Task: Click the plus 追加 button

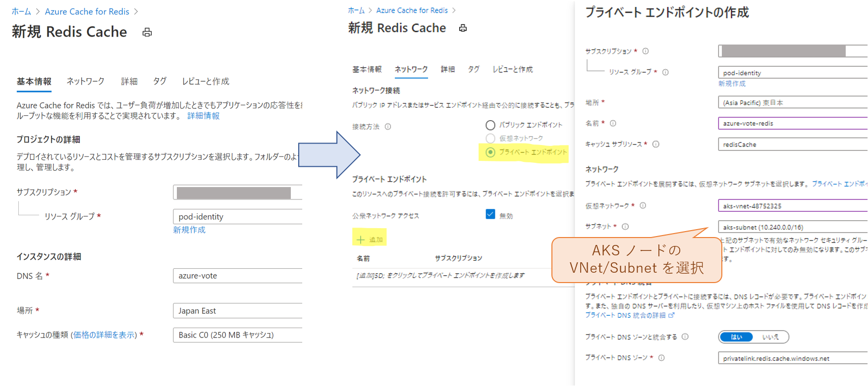Action: 370,240
